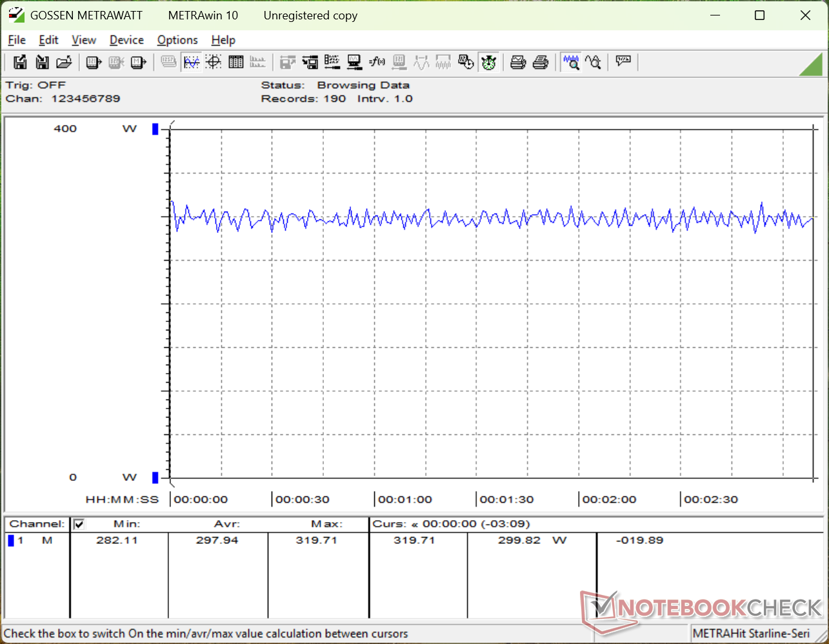Click the blue marker beside 400 W
The image size is (829, 644).
click(x=155, y=129)
